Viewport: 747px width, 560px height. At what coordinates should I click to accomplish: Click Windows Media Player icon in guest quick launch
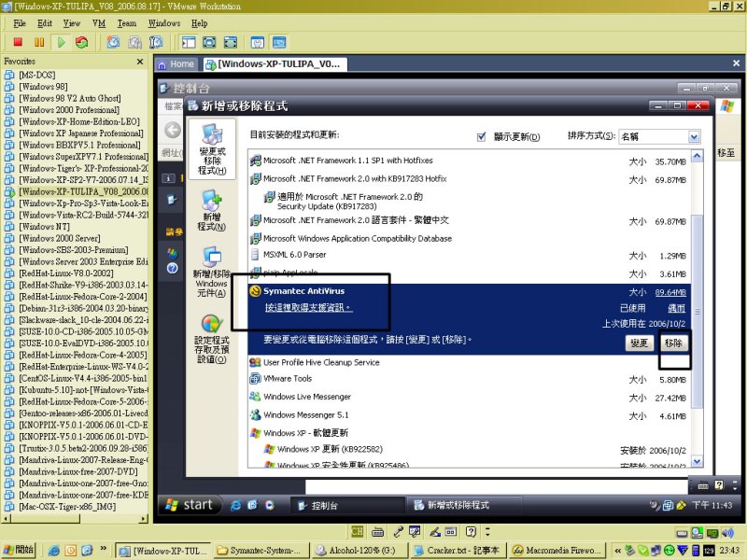[270, 505]
